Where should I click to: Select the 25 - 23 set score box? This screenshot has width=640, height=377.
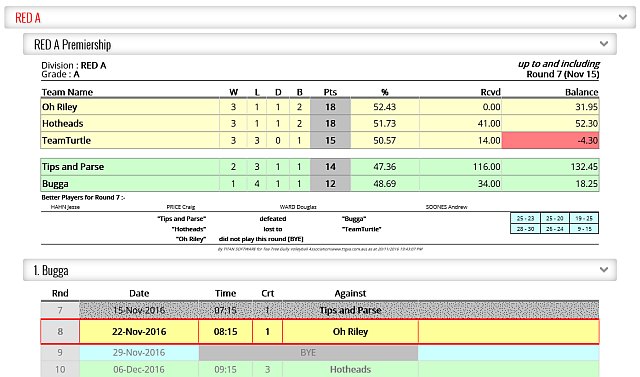[525, 218]
